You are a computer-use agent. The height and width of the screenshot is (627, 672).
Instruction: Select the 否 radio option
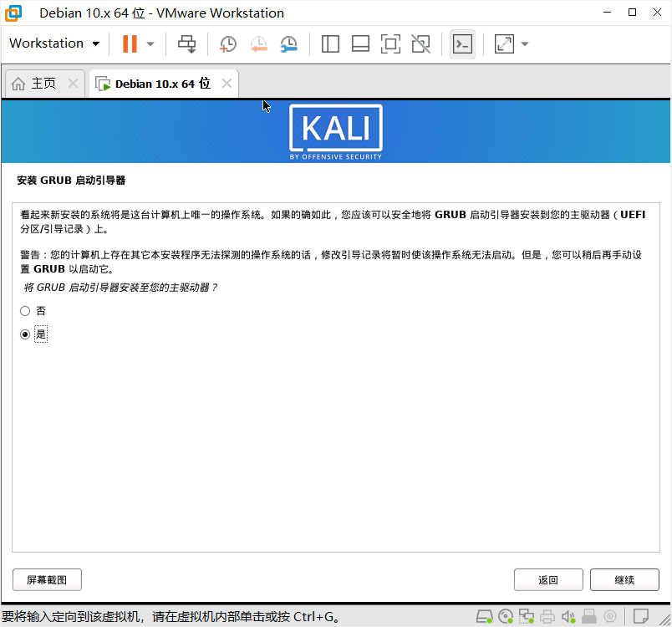[x=25, y=311]
